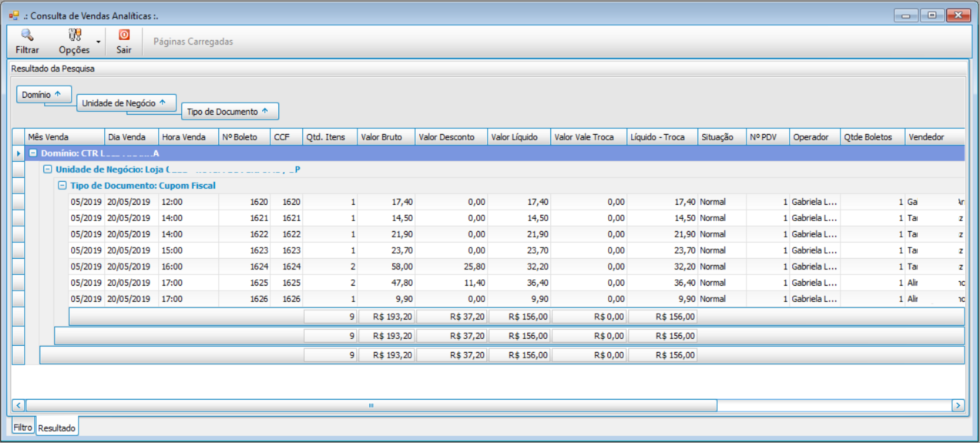
Task: Click the Tipo de Documento grouping chip
Action: tap(230, 112)
